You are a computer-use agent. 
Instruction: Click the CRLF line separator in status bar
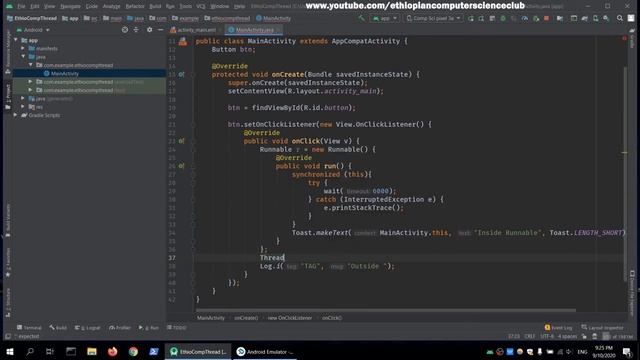pyautogui.click(x=530, y=336)
